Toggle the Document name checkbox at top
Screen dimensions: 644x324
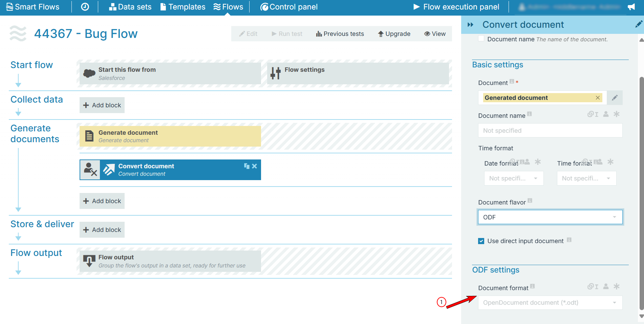[x=481, y=39]
